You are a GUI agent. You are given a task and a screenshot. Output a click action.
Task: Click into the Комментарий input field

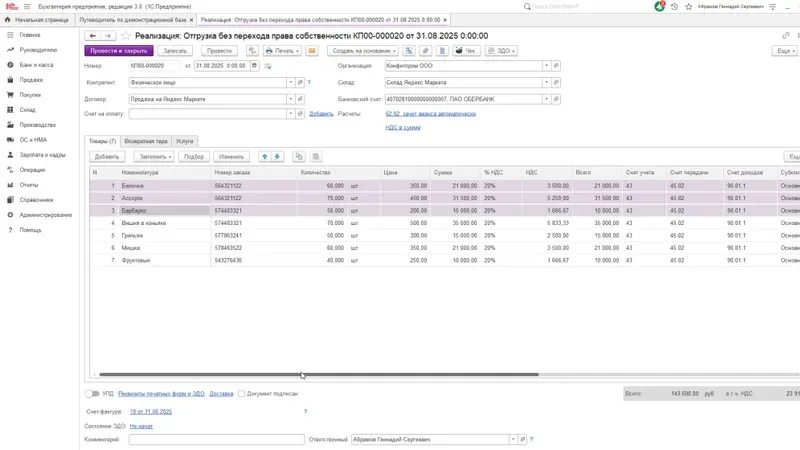coord(216,439)
